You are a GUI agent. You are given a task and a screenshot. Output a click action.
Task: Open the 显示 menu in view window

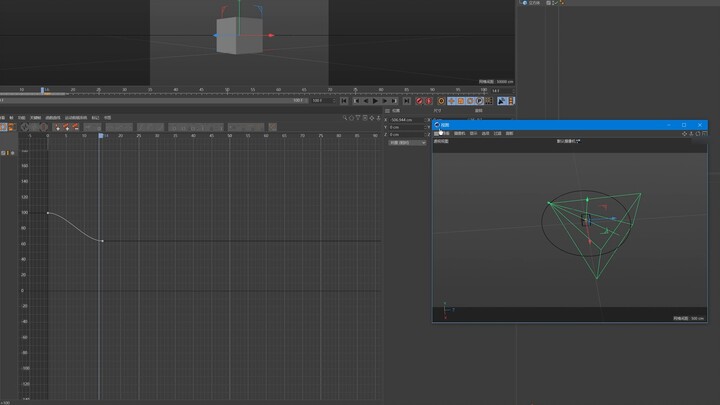point(474,133)
